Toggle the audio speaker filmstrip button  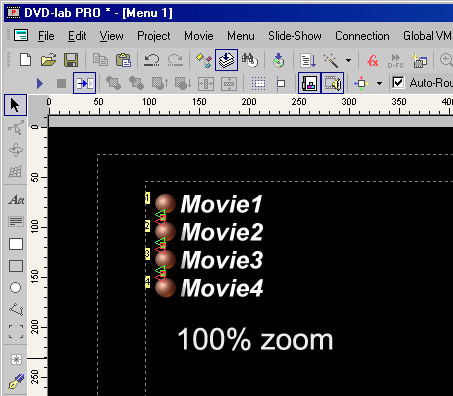(333, 83)
